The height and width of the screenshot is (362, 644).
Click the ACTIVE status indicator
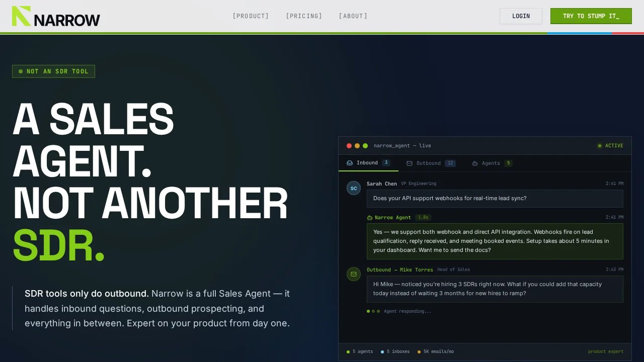(x=610, y=146)
